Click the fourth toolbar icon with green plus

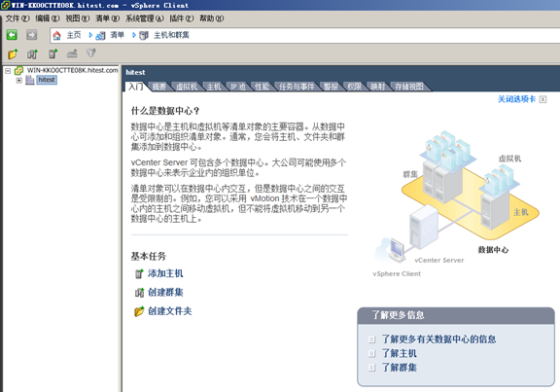tap(72, 53)
